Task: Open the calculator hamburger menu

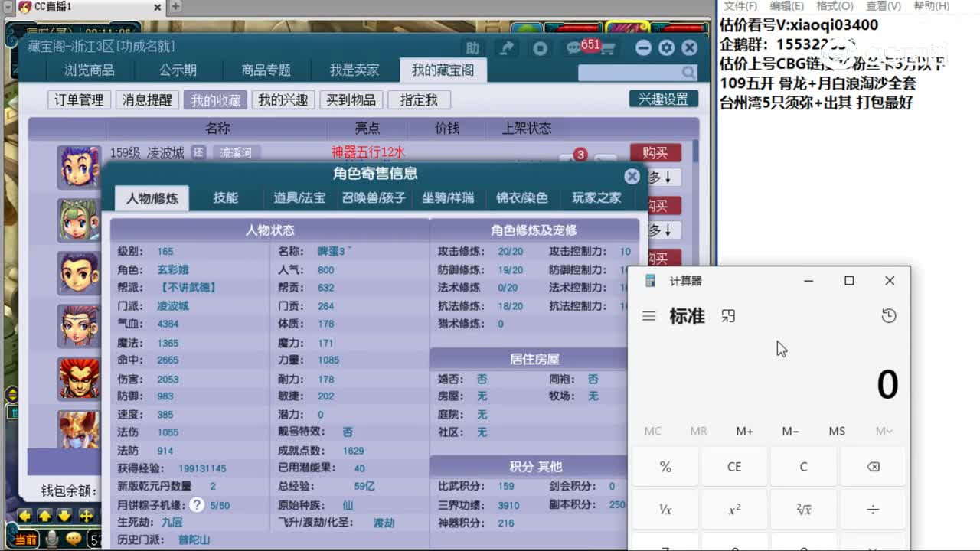Action: (649, 315)
